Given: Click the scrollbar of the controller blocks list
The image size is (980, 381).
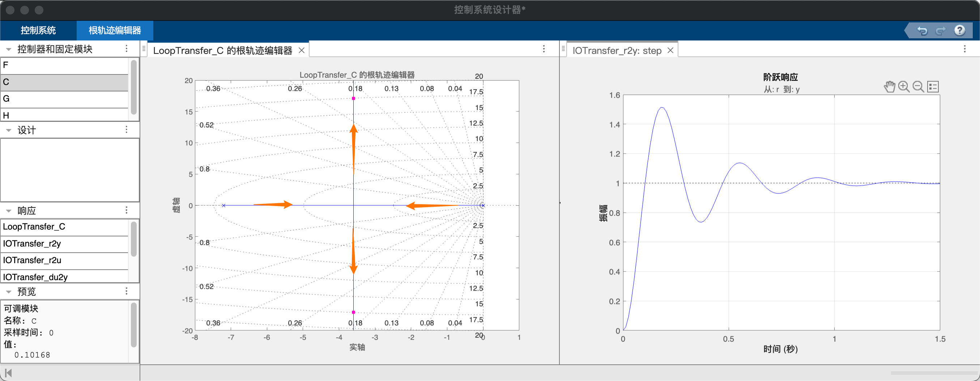Looking at the screenshot, I should pos(133,87).
